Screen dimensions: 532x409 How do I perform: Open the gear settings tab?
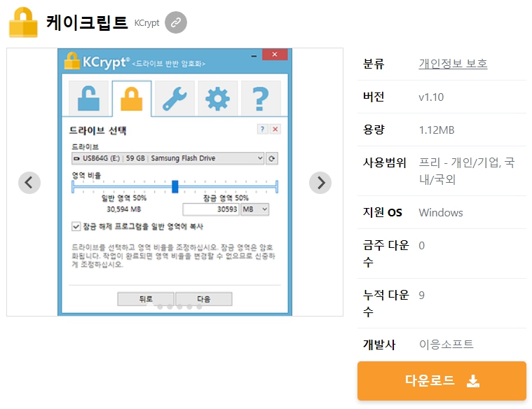click(x=218, y=99)
